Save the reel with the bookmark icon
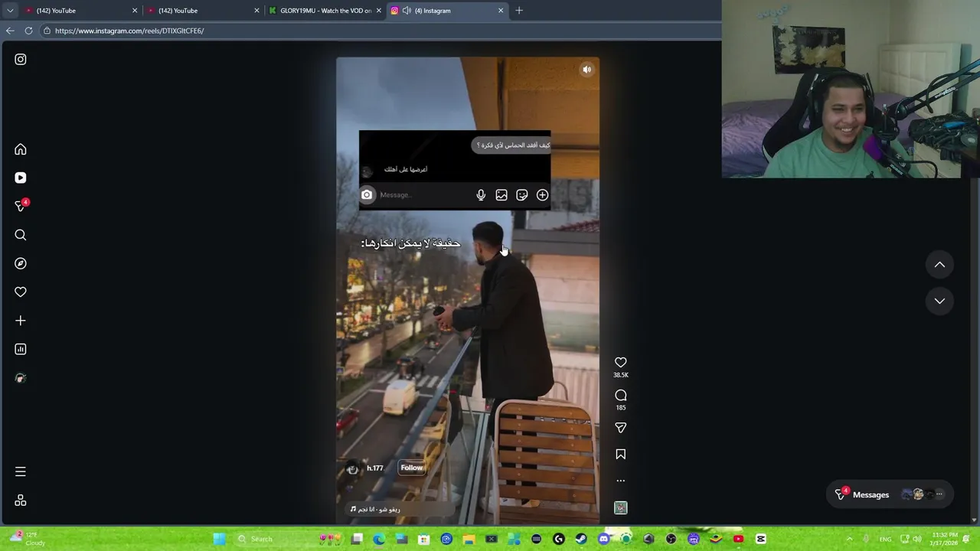The width and height of the screenshot is (980, 551). tap(621, 455)
